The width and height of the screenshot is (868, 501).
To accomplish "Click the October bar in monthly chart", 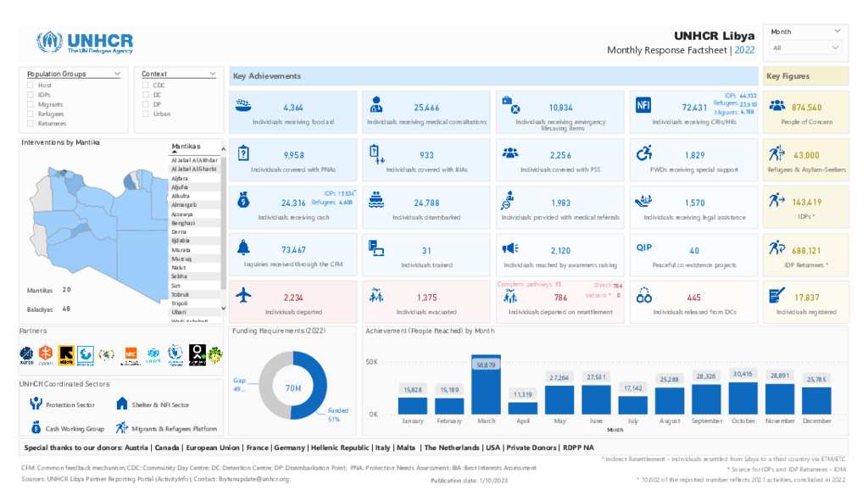I will pyautogui.click(x=743, y=398).
